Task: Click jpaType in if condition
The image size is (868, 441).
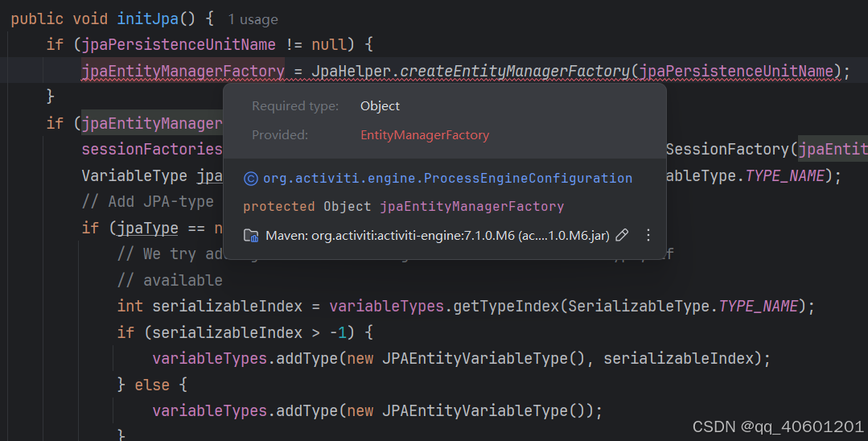Action: point(147,229)
